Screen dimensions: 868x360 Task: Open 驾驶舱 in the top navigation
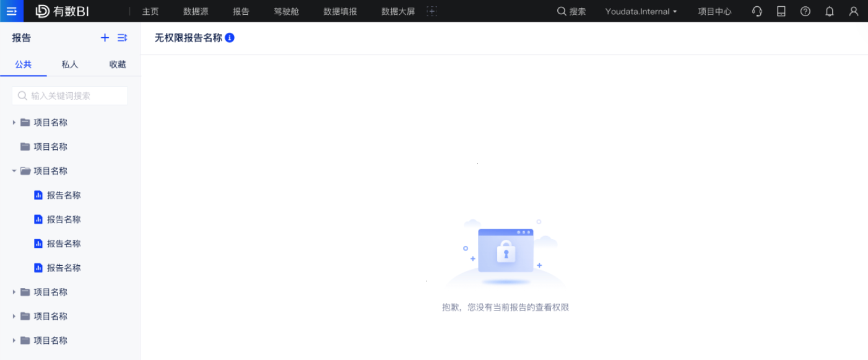[x=286, y=11]
